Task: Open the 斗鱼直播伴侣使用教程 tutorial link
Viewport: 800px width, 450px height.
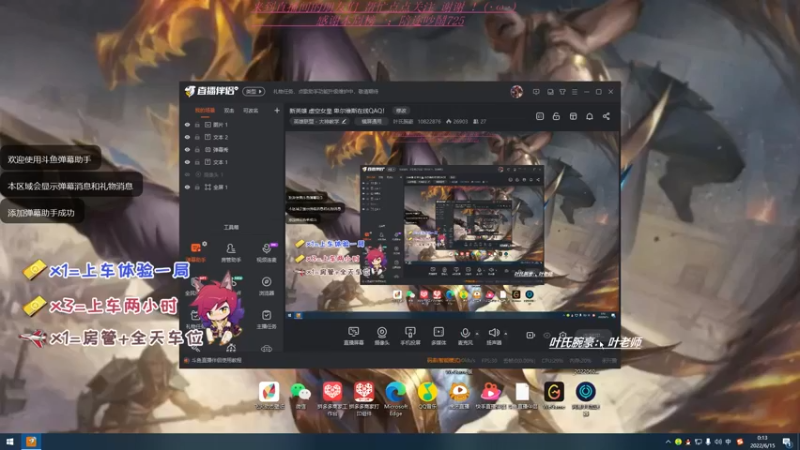Action: click(216, 360)
